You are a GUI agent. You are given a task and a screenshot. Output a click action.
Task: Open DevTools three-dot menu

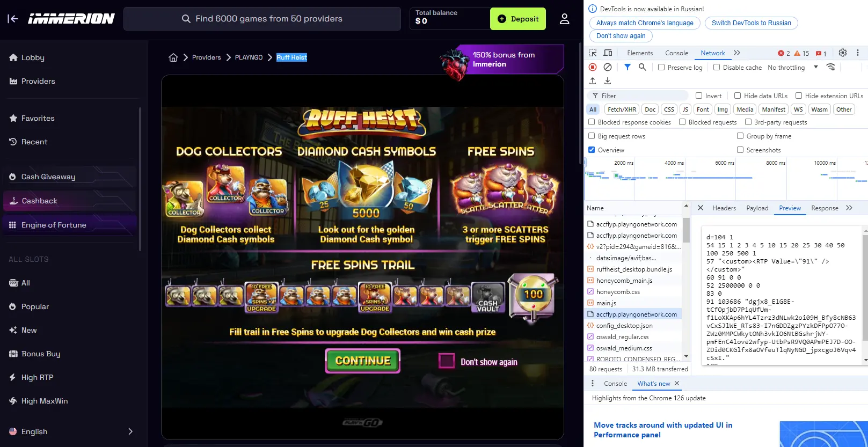(x=858, y=53)
